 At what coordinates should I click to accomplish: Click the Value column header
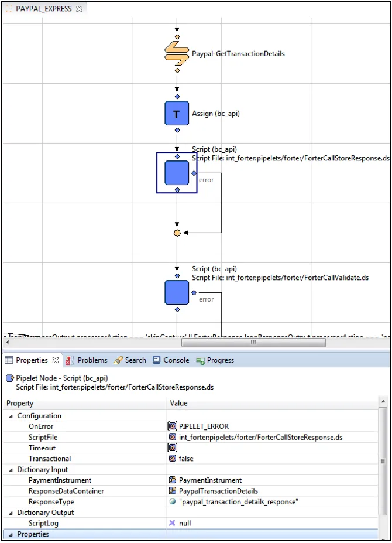tap(272, 403)
